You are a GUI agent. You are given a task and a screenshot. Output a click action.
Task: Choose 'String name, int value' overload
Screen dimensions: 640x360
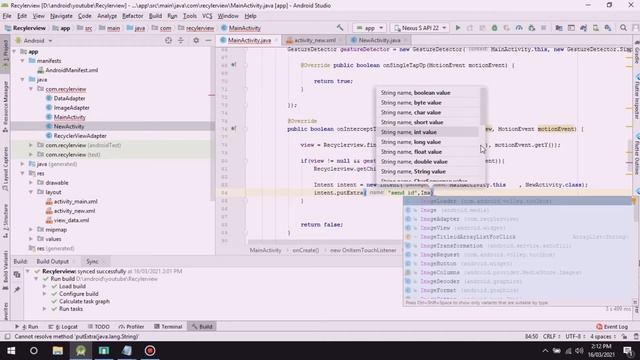(427, 132)
